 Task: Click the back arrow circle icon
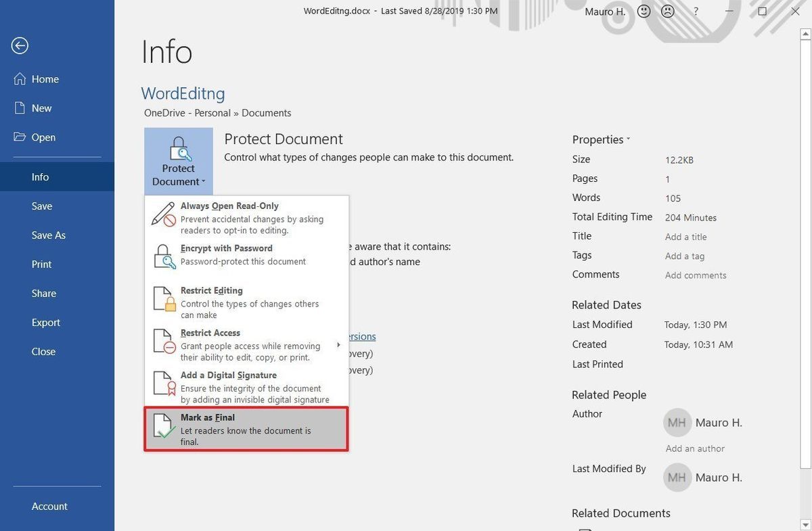point(20,45)
